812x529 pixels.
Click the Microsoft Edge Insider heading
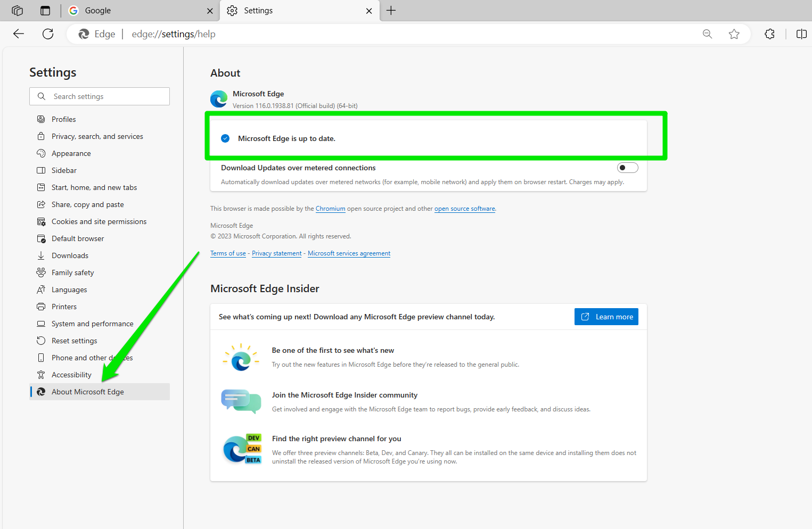coord(265,288)
